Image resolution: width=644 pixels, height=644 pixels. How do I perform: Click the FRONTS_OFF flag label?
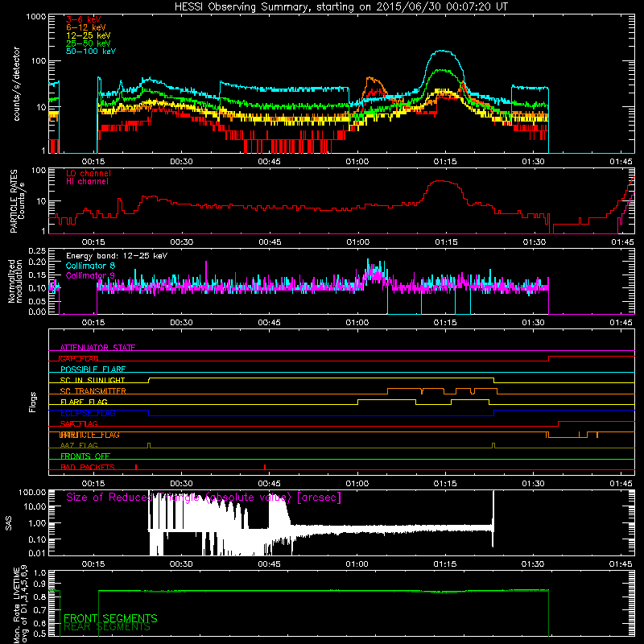85,456
